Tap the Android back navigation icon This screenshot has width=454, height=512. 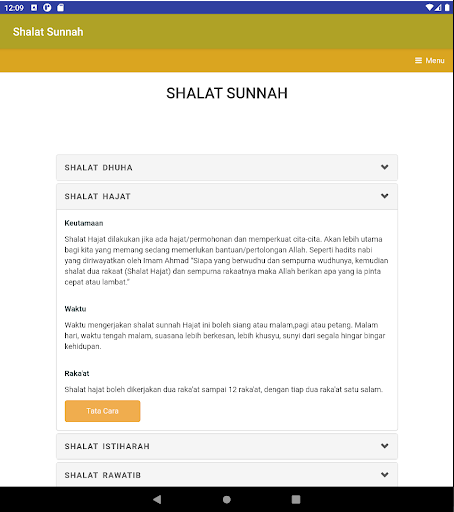pos(157,499)
